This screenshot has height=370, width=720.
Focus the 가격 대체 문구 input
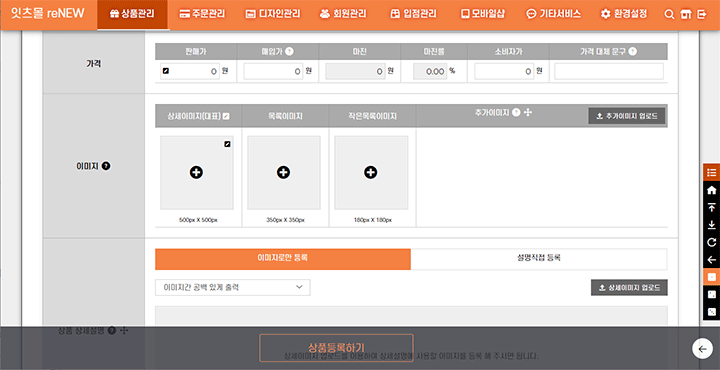pyautogui.click(x=609, y=71)
